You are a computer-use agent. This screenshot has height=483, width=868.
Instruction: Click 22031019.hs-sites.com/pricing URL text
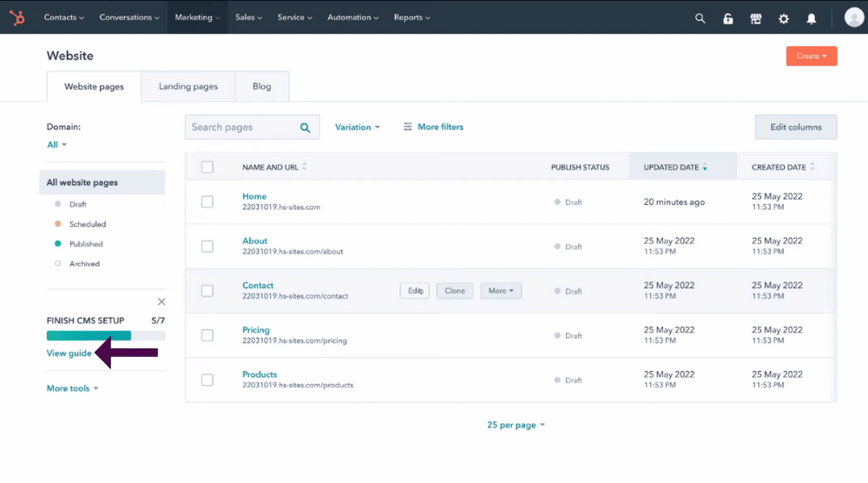pos(294,340)
